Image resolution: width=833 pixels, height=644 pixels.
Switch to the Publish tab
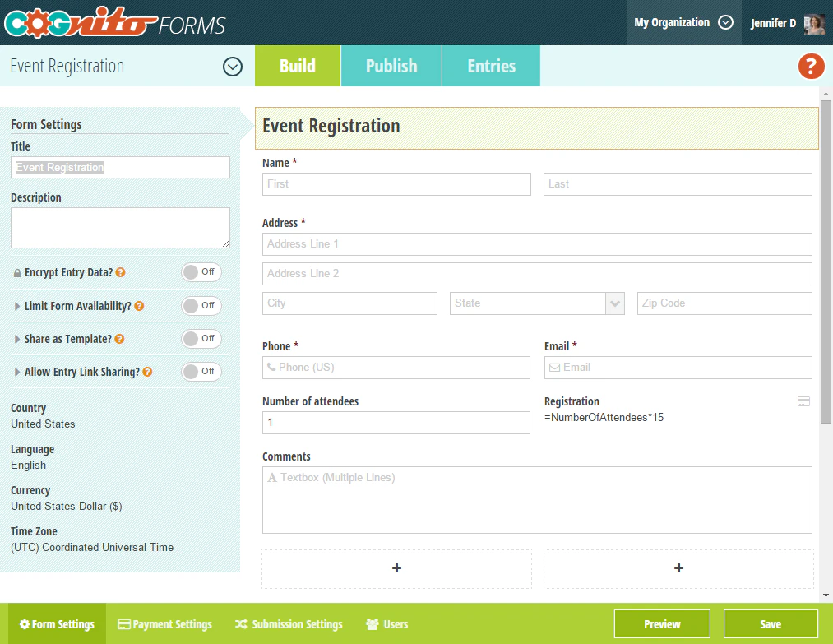coord(391,66)
